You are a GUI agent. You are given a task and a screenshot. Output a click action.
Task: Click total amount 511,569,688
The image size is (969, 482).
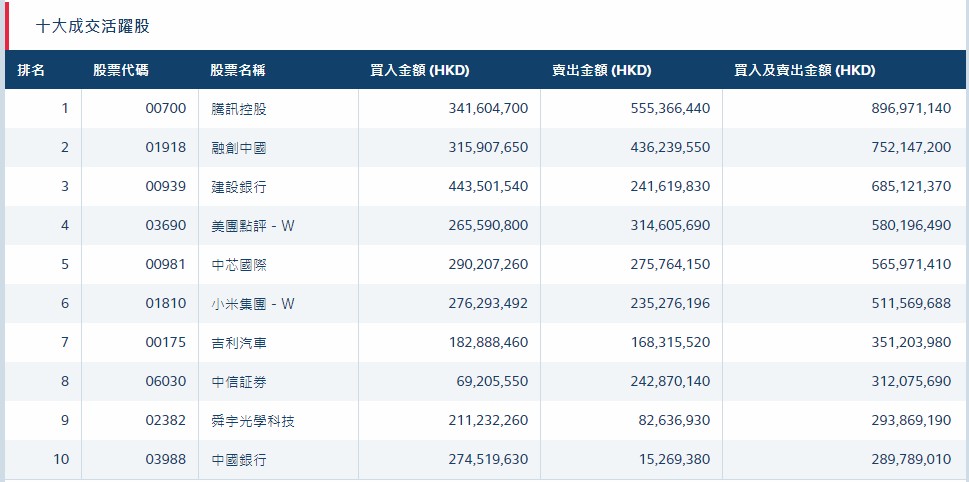pos(912,303)
